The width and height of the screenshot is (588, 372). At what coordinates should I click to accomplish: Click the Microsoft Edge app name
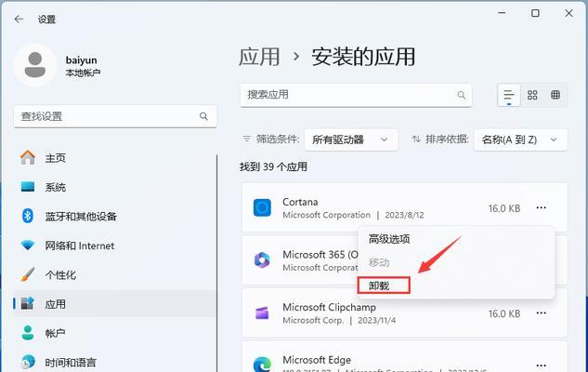coord(317,360)
